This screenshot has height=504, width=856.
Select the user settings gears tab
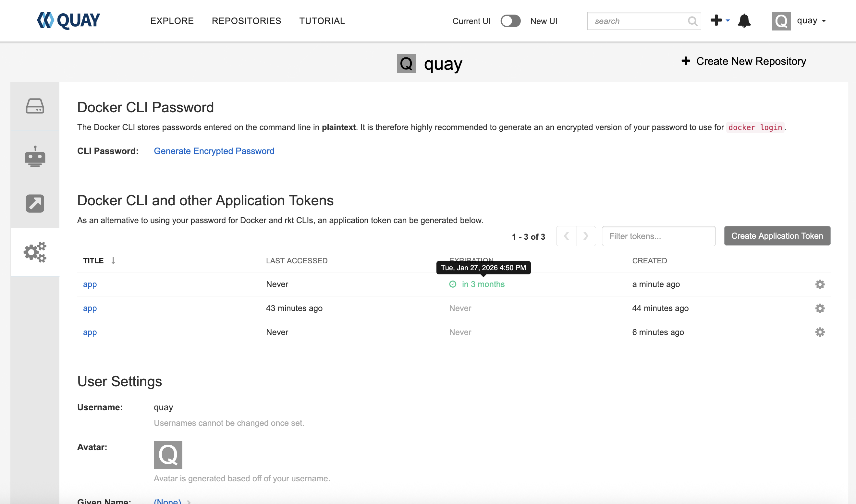(35, 252)
